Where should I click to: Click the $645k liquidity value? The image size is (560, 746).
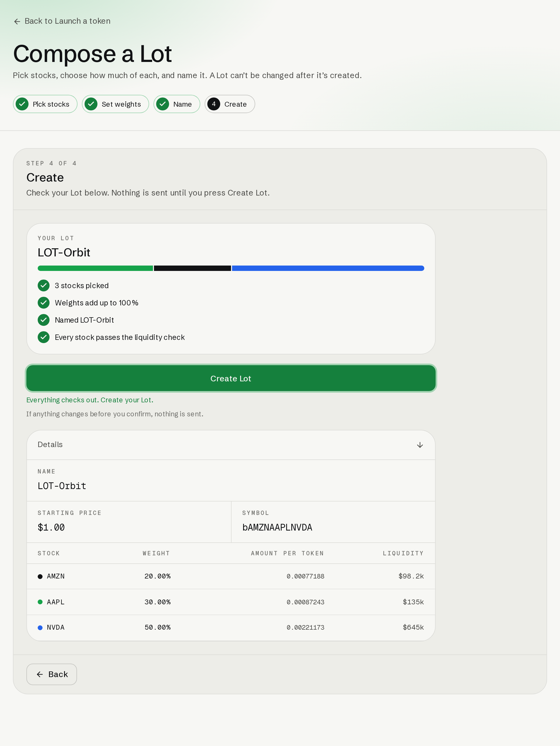click(x=413, y=627)
